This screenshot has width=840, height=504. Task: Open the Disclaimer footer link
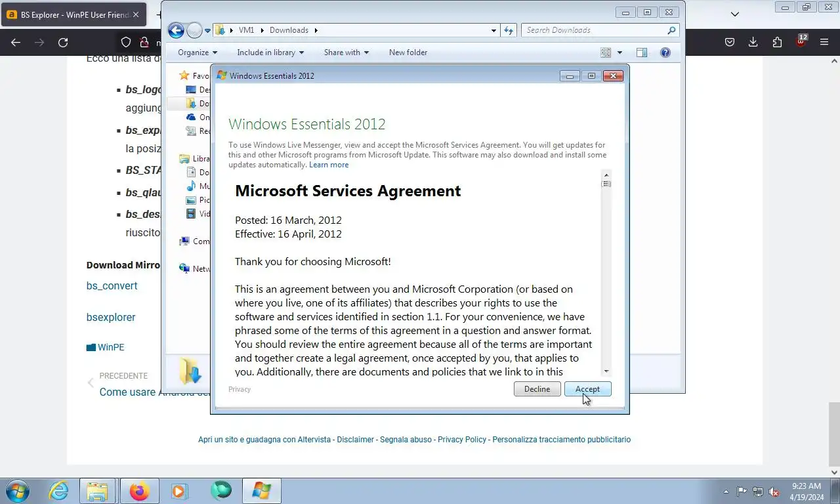click(x=356, y=440)
